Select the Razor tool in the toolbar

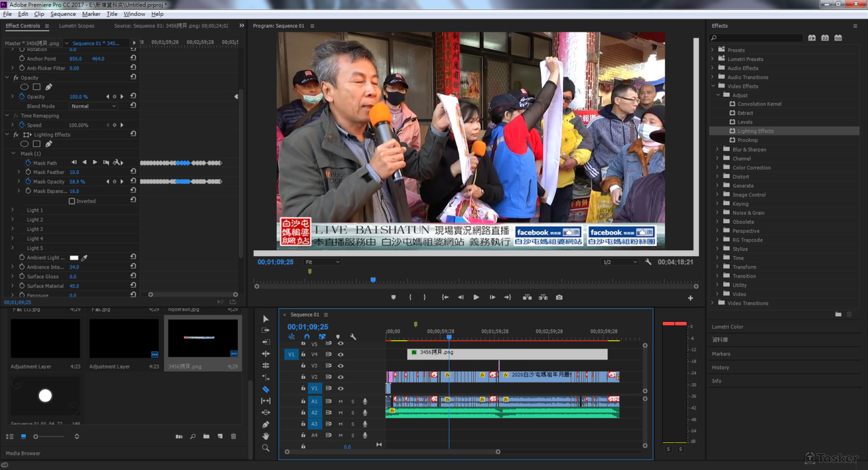[x=266, y=389]
